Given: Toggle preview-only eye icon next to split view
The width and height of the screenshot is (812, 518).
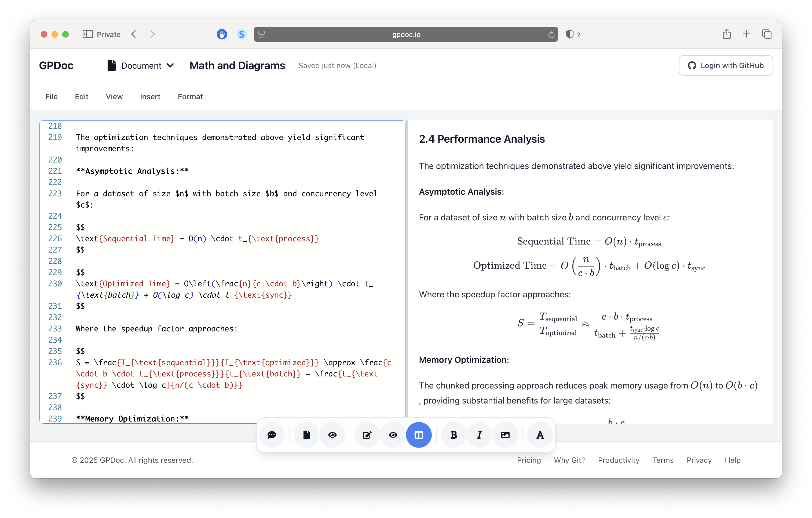Looking at the screenshot, I should point(393,435).
